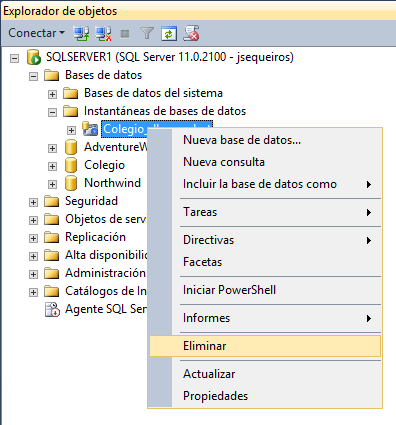Choose Nueva base de datos... menu entry
This screenshot has width=396, height=425.
coord(265,140)
